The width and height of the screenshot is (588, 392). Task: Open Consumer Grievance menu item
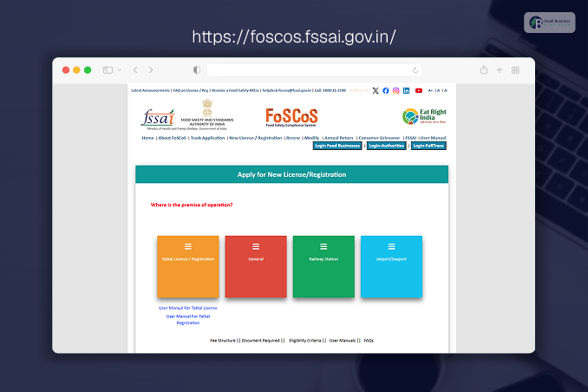pos(379,138)
